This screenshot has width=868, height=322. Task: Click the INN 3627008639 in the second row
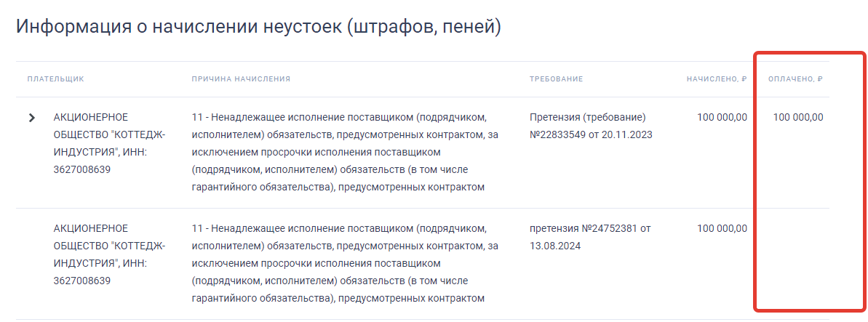(81, 281)
